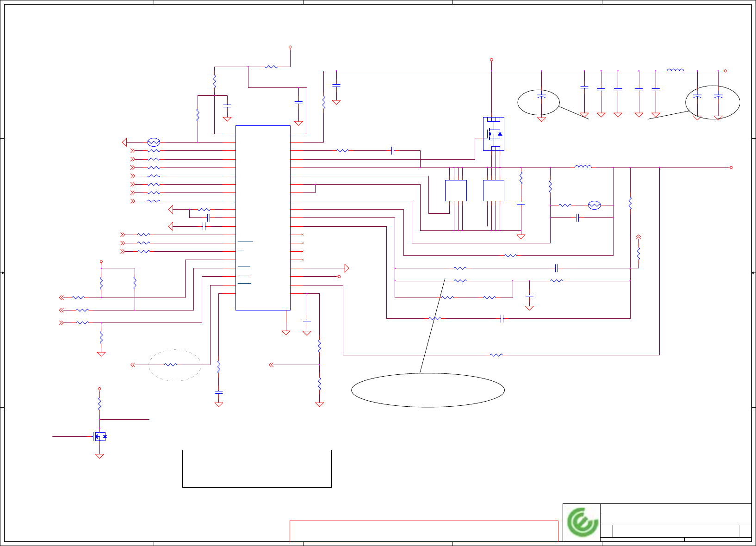Select the thermistor symbol on the right feedback network

click(595, 205)
